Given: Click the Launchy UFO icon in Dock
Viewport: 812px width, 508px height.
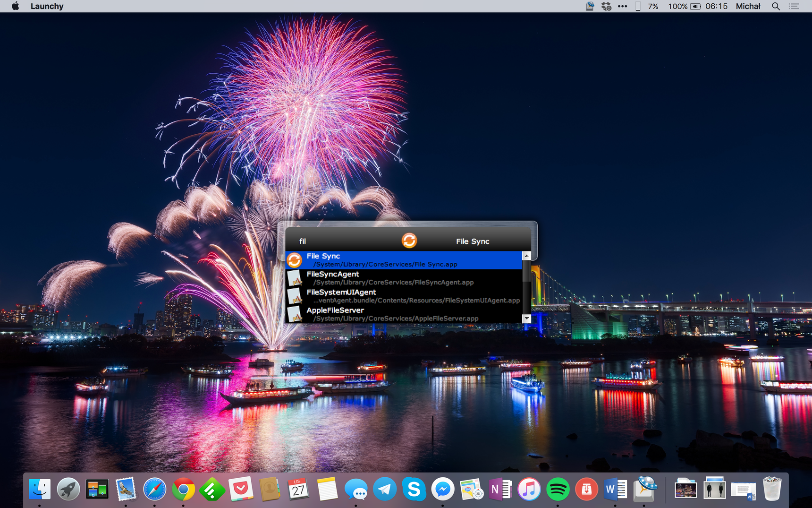Looking at the screenshot, I should point(645,488).
